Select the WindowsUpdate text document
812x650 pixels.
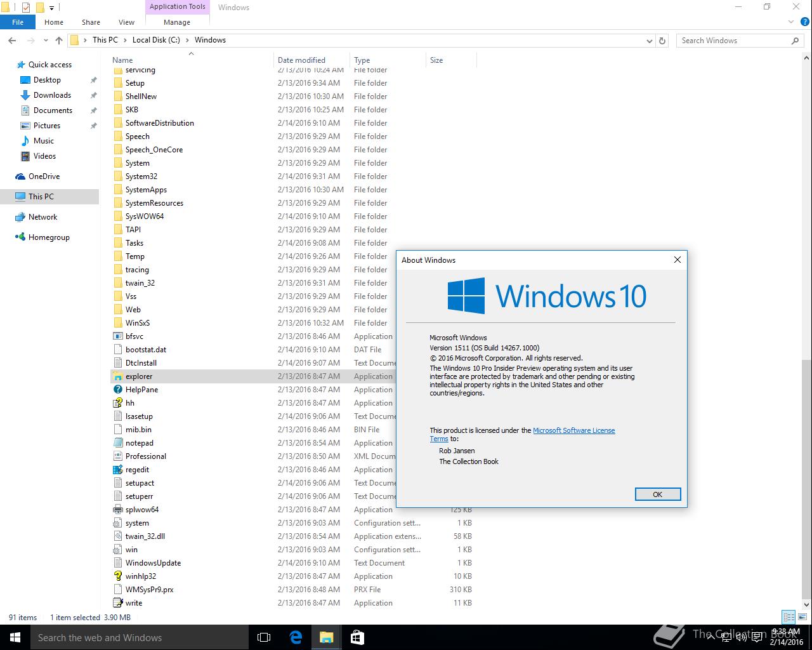tap(153, 563)
